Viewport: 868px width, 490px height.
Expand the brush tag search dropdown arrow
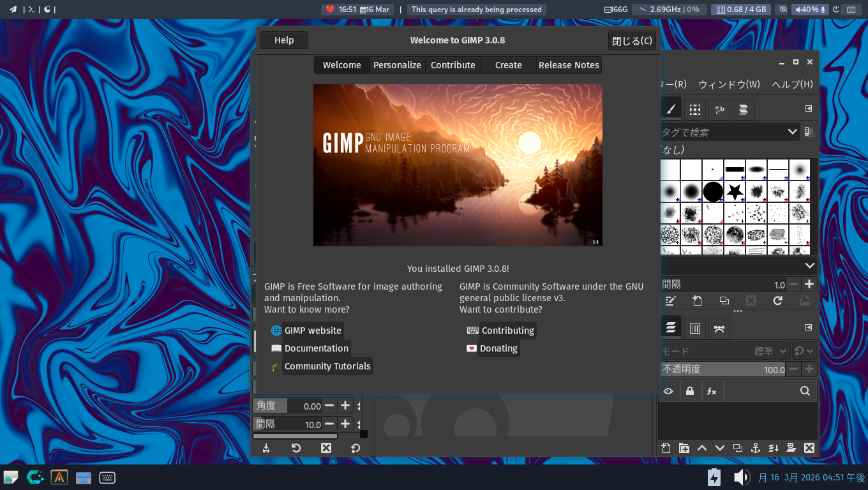click(x=793, y=132)
